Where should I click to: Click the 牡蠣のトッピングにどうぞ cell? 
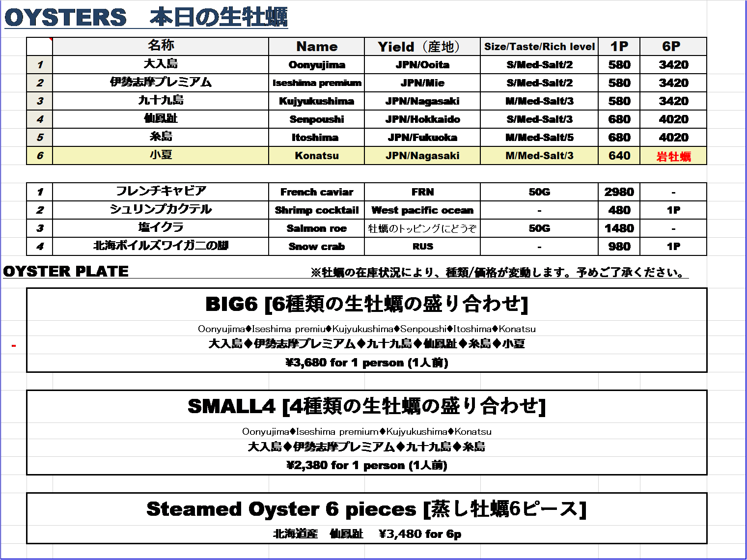(422, 228)
